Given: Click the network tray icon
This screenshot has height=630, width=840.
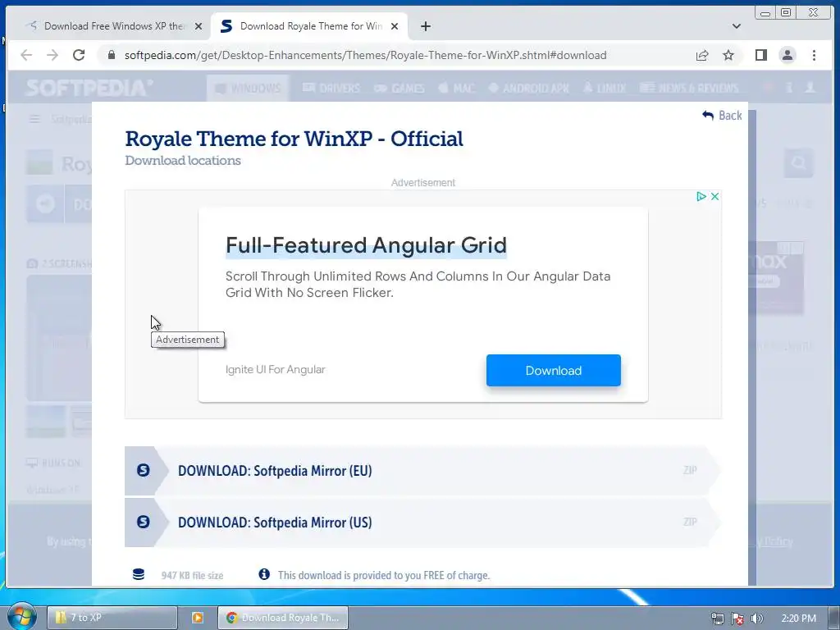Looking at the screenshot, I should (x=717, y=619).
